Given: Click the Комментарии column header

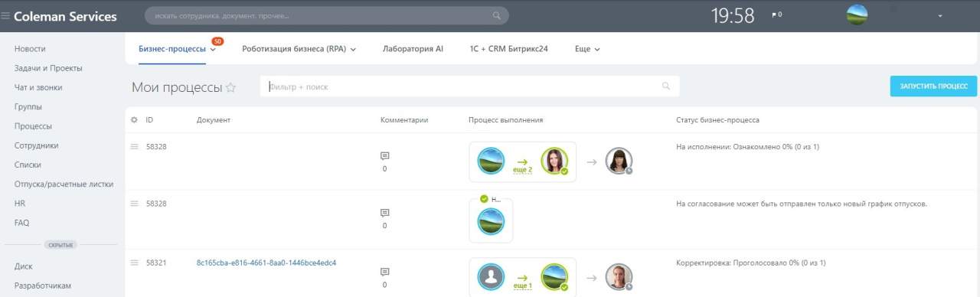Looking at the screenshot, I should 404,120.
